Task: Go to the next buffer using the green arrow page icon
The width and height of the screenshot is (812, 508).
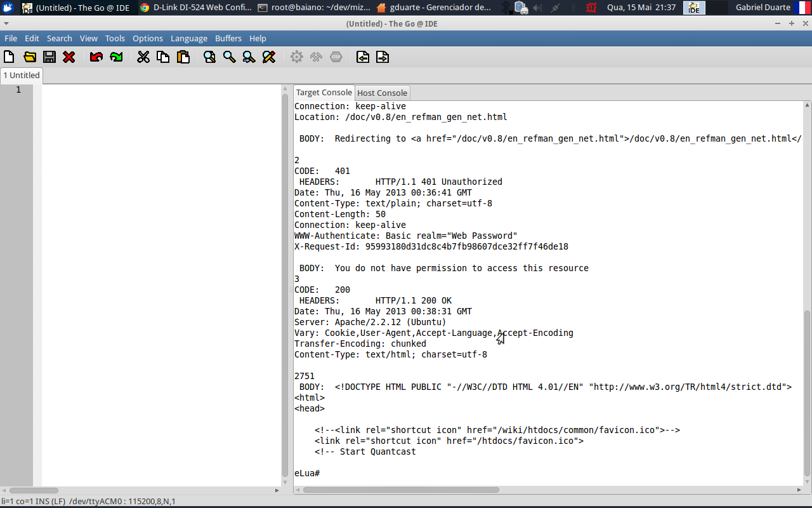Action: (383, 57)
